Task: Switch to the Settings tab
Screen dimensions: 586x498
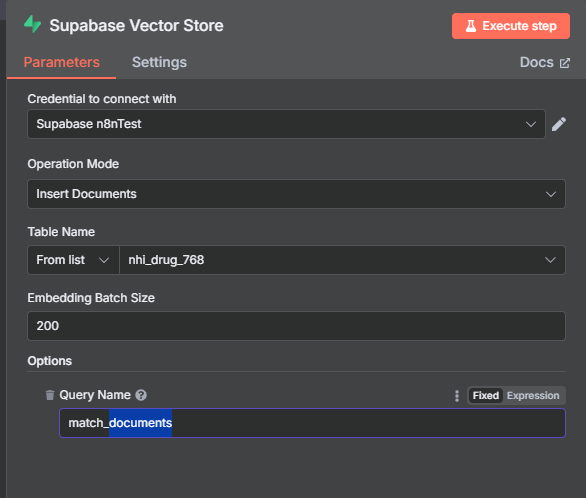Action: [159, 62]
